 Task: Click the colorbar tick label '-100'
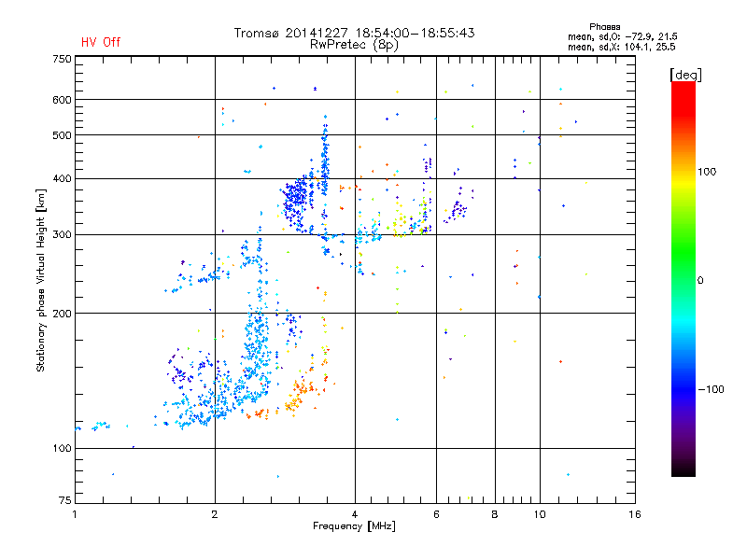(711, 389)
